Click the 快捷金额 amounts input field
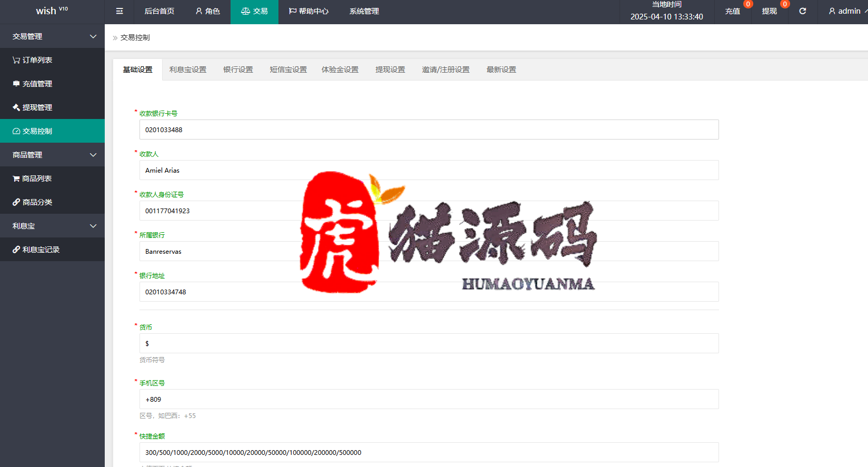 (x=429, y=452)
